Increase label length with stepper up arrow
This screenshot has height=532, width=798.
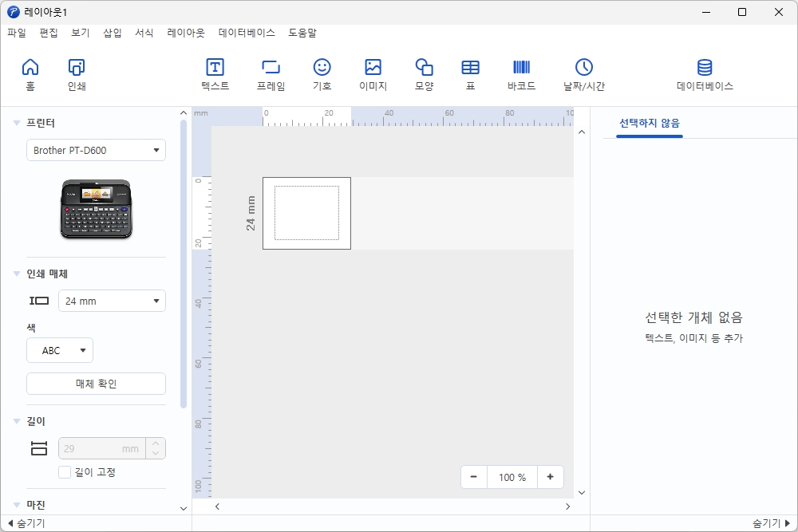(156, 443)
